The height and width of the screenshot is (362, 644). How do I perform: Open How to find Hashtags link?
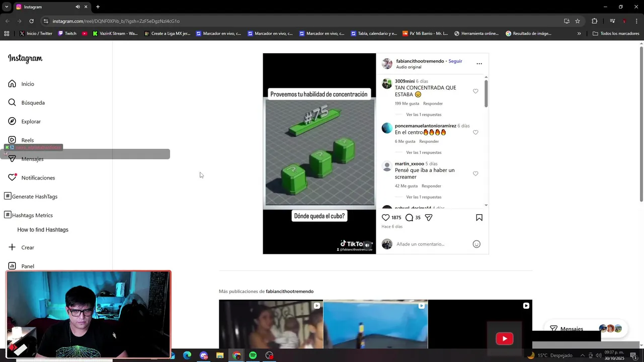click(43, 230)
